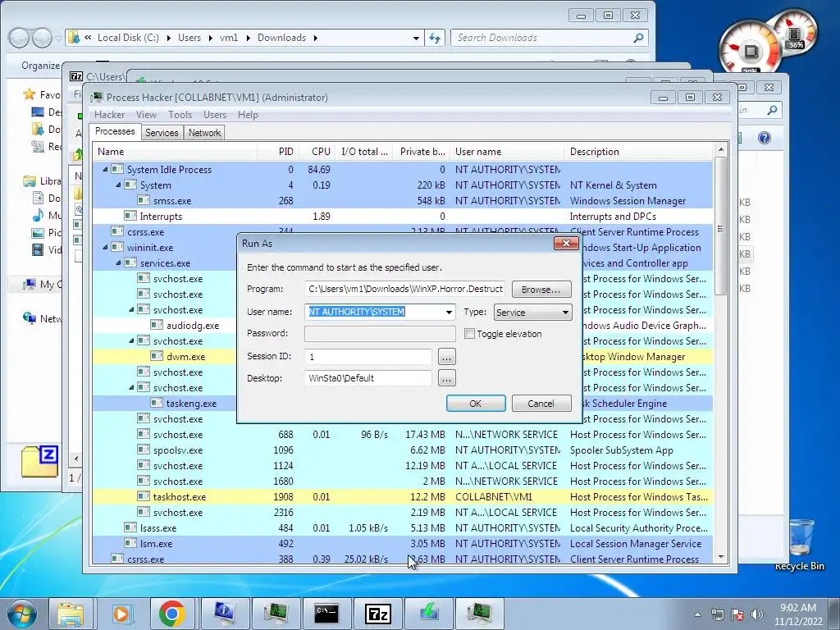Click the Explorer refresh button
Viewport: 840px width, 630px height.
pyautogui.click(x=435, y=38)
